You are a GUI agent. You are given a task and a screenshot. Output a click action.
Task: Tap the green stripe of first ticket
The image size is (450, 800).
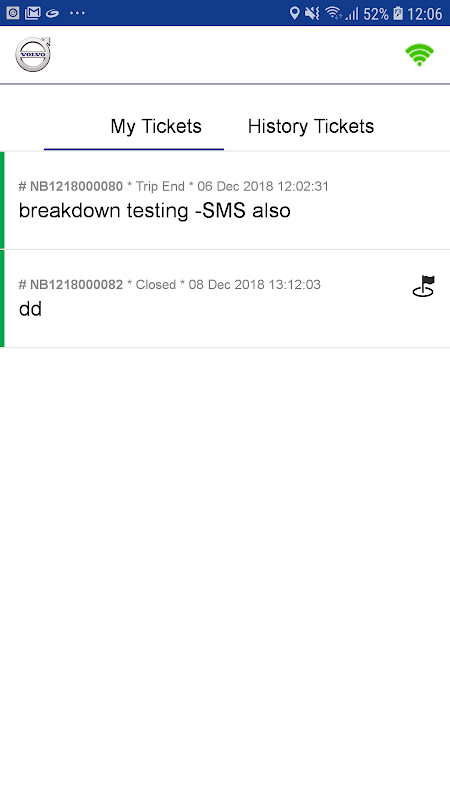point(2,200)
